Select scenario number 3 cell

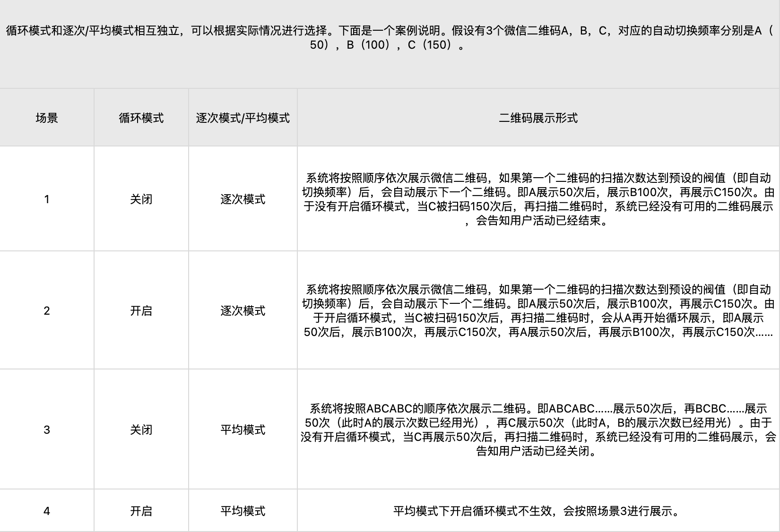click(47, 430)
